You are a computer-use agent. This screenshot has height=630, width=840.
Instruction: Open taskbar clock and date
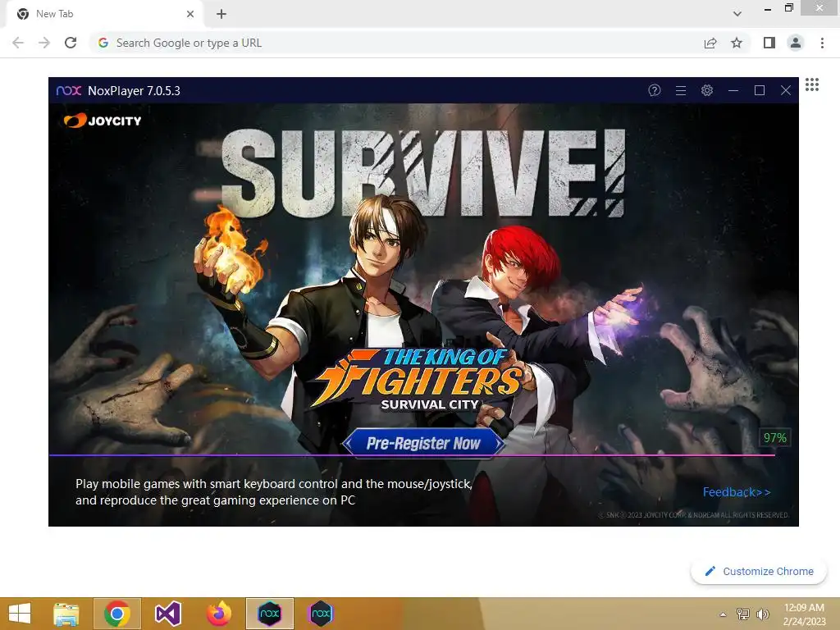coord(804,614)
